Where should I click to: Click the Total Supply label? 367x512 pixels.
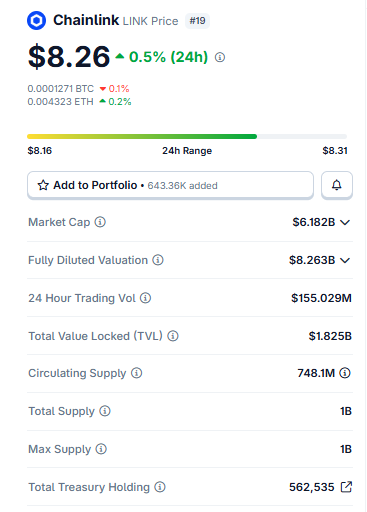point(61,411)
